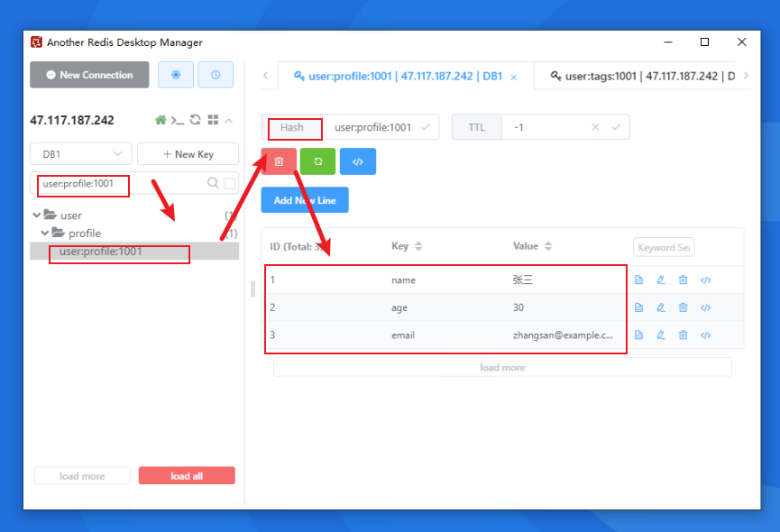Delete the name row
This screenshot has width=780, height=532.
click(683, 280)
